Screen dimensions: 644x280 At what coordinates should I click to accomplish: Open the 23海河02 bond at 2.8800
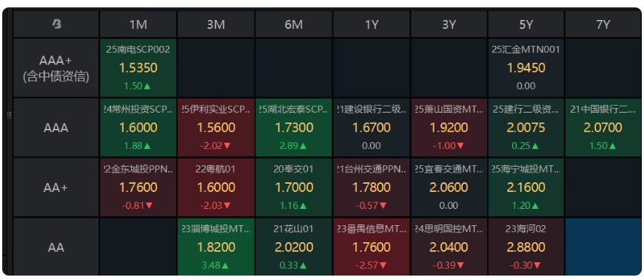(x=526, y=247)
